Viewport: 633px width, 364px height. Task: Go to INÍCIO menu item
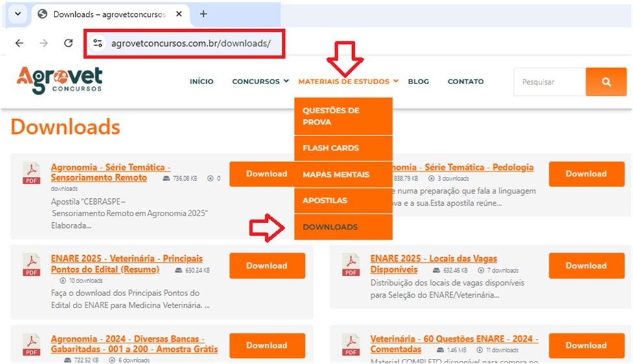point(202,82)
